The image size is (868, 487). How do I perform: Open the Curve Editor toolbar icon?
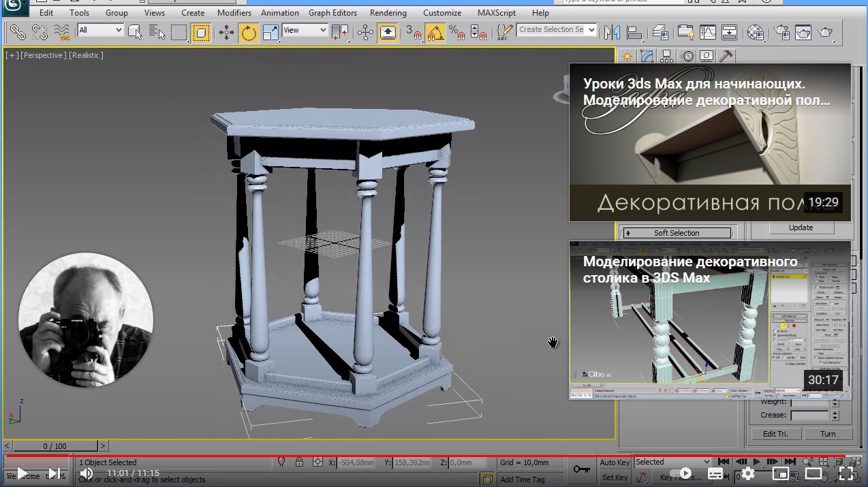pos(708,32)
